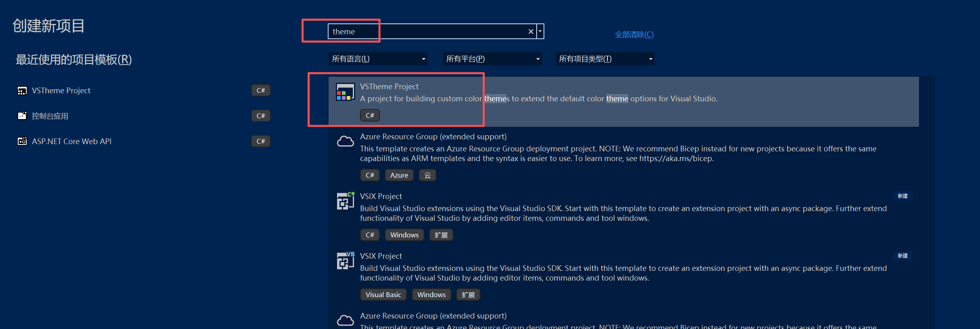Select the C# VSIX Project template title
This screenshot has height=329, width=980.
coord(381,196)
